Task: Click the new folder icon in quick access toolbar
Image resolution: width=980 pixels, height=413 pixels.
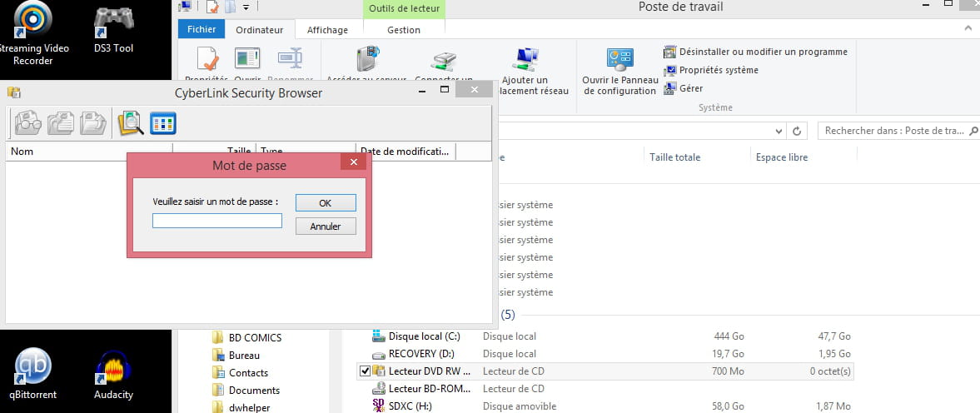Action: [230, 7]
